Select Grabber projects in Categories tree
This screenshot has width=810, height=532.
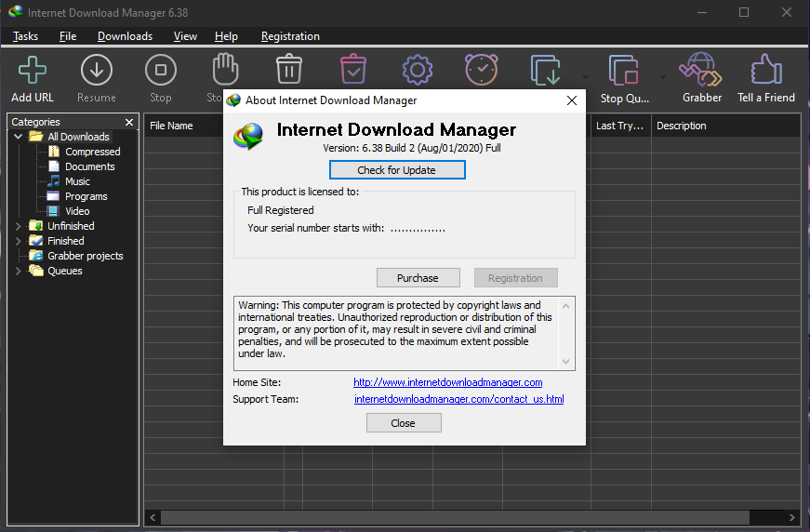[86, 256]
